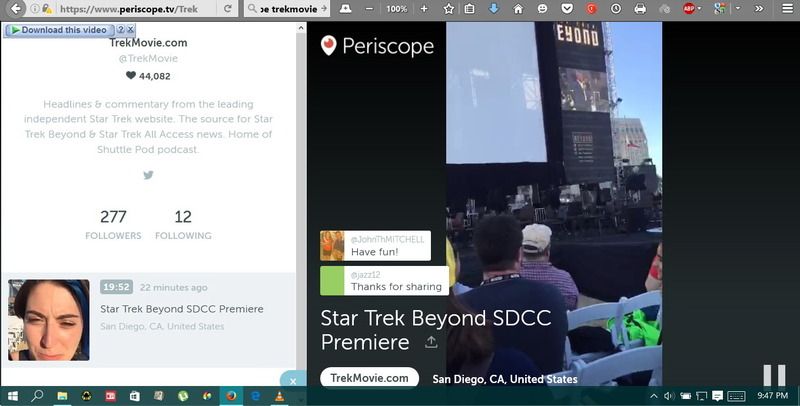Zoom out with the minus button

[369, 9]
